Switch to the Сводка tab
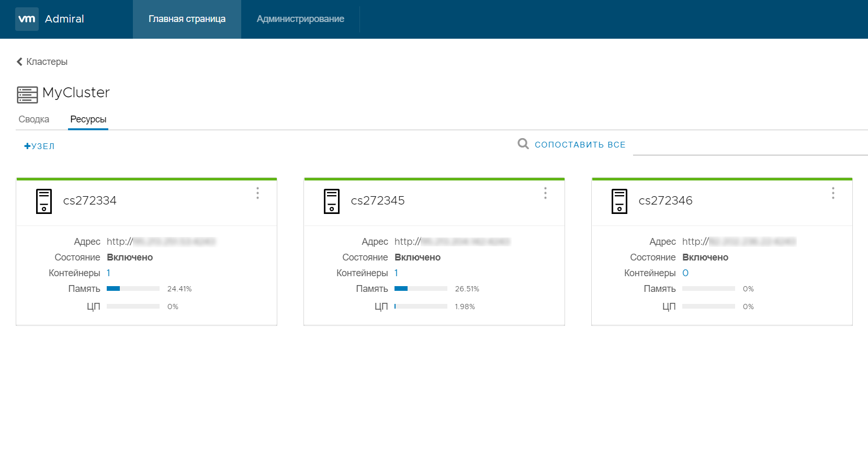This screenshot has height=476, width=868. (34, 119)
